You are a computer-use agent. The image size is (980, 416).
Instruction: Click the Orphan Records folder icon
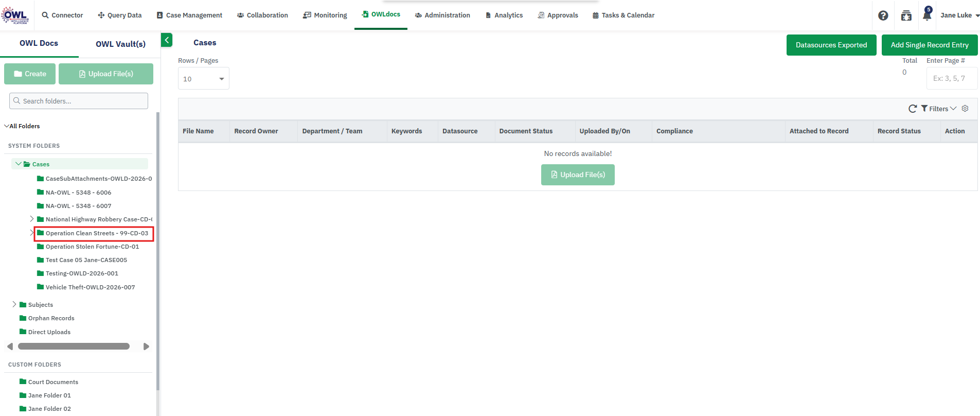(23, 318)
